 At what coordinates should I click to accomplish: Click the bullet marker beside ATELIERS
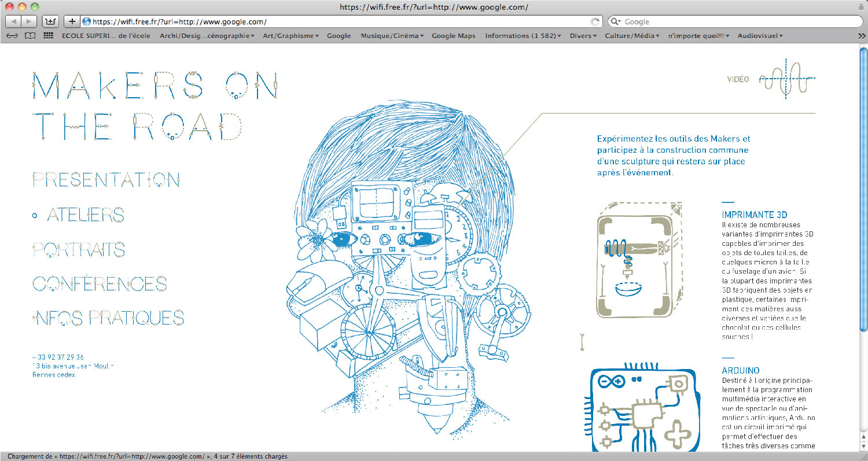coord(35,216)
